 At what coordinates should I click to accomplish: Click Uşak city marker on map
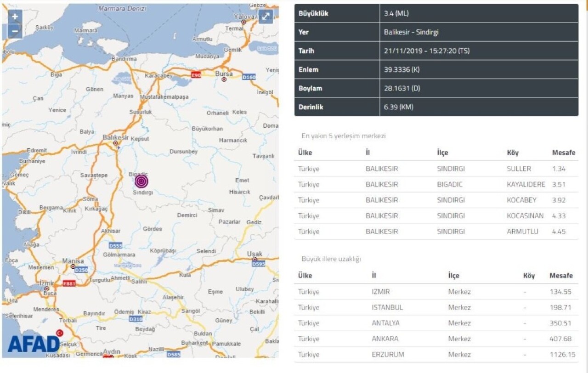254,259
